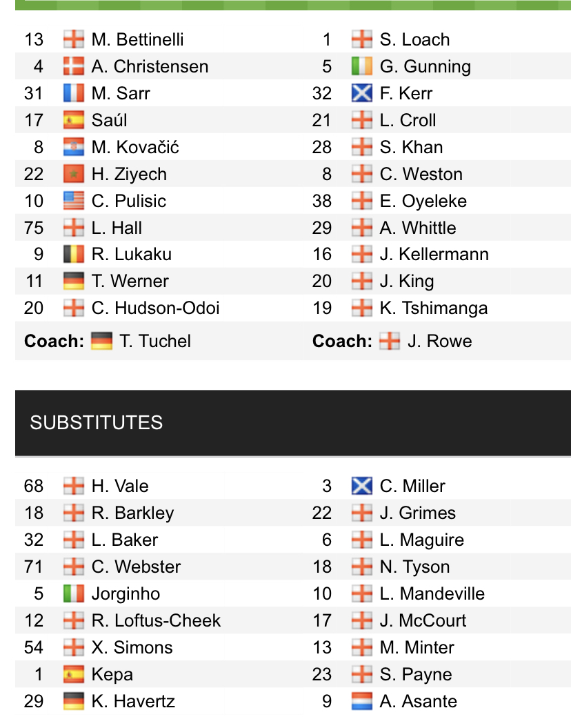Click Ireland flag beside G. Gunning
571x728 pixels.
[362, 66]
